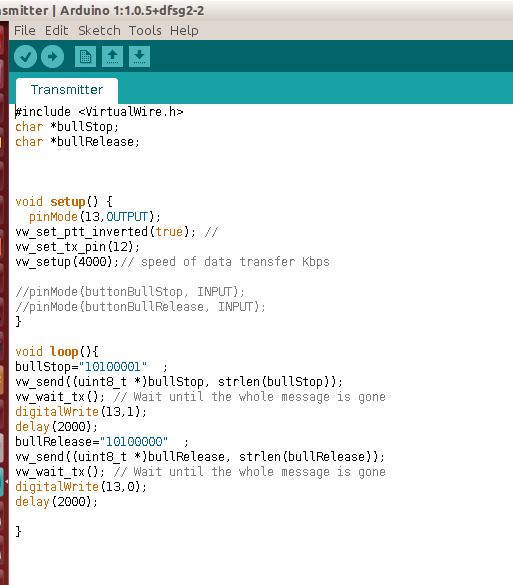The image size is (513, 585).
Task: Click the vw_set_tx_pin(12) line
Action: click(77, 247)
